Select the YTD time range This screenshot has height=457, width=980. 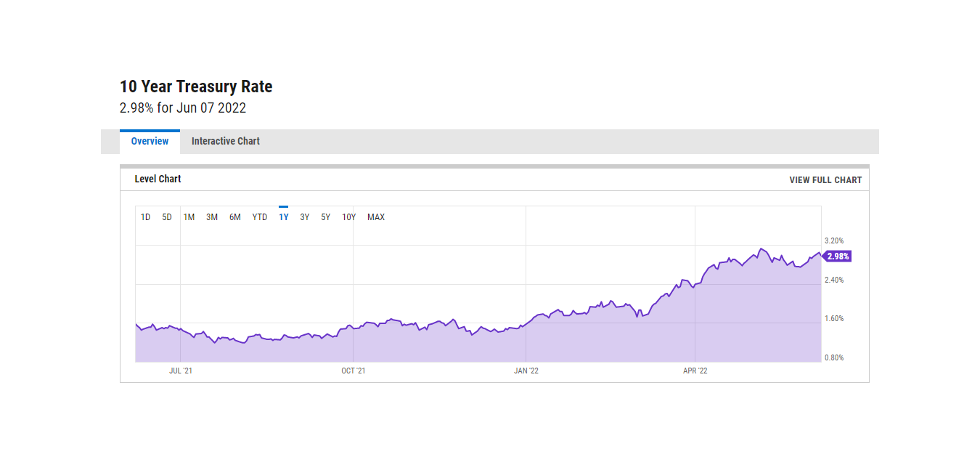[x=260, y=217]
